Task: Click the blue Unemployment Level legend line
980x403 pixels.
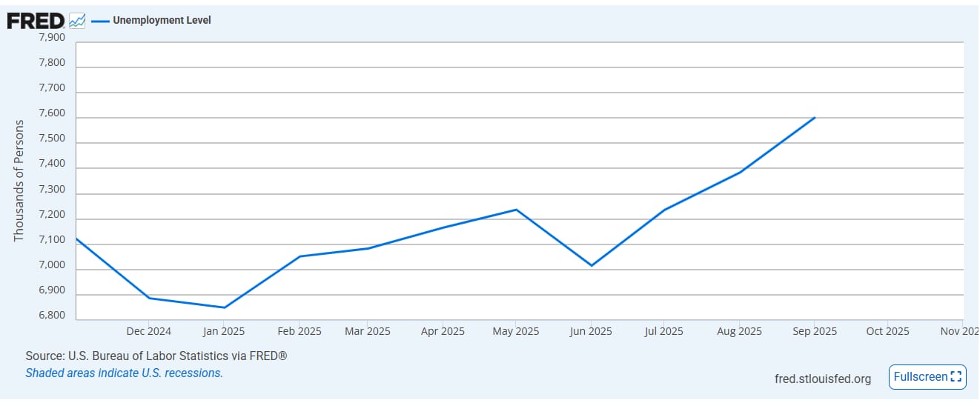Action: pos(99,21)
